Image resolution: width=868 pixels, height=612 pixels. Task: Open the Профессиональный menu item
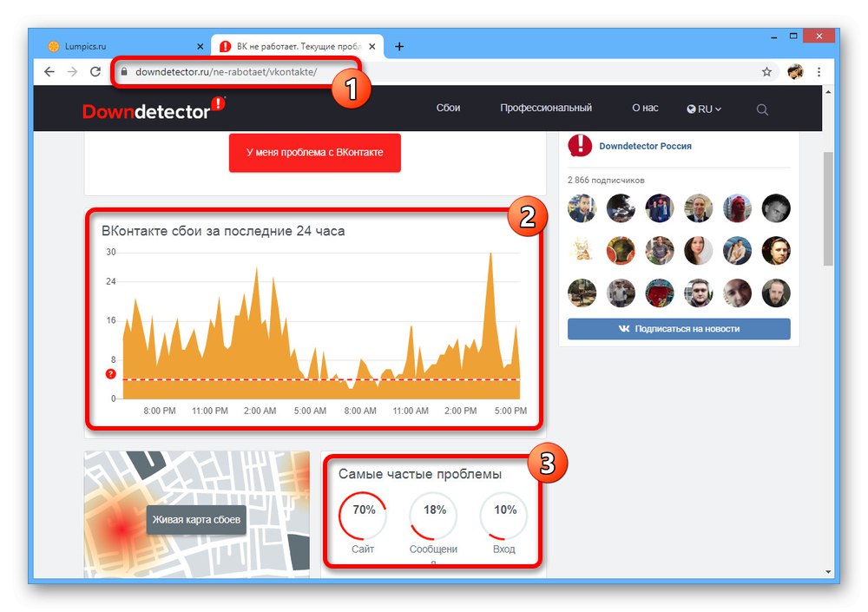pyautogui.click(x=546, y=108)
